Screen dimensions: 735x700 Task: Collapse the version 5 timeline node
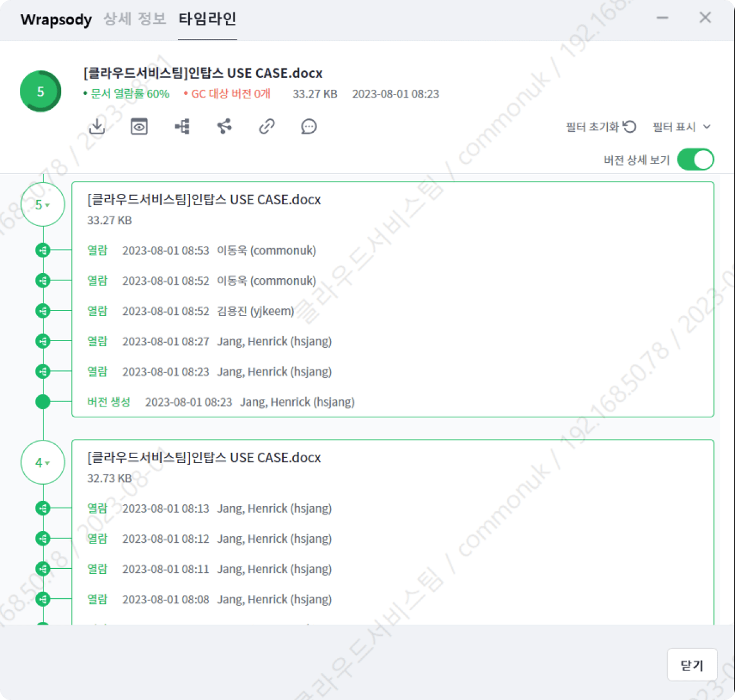pos(42,205)
